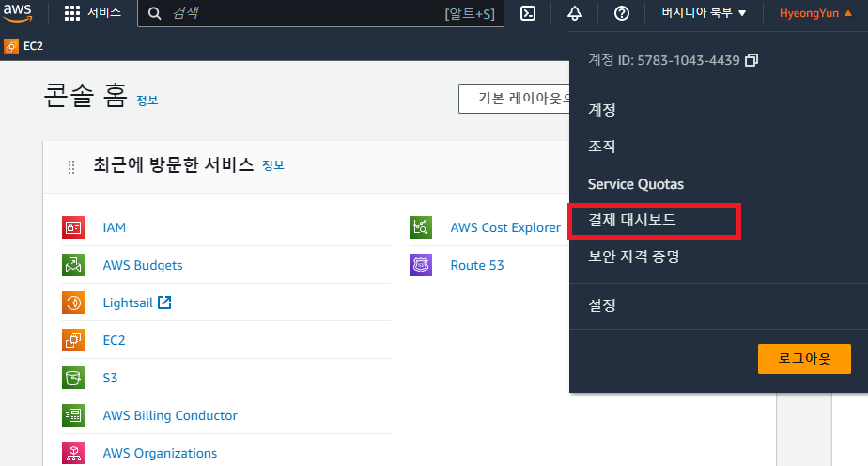Copy the account ID with the copy icon
Image resolution: width=868 pixels, height=466 pixels.
[752, 60]
